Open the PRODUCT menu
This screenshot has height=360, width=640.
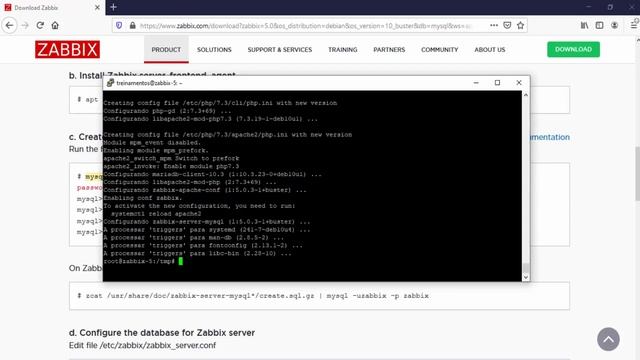coord(166,50)
